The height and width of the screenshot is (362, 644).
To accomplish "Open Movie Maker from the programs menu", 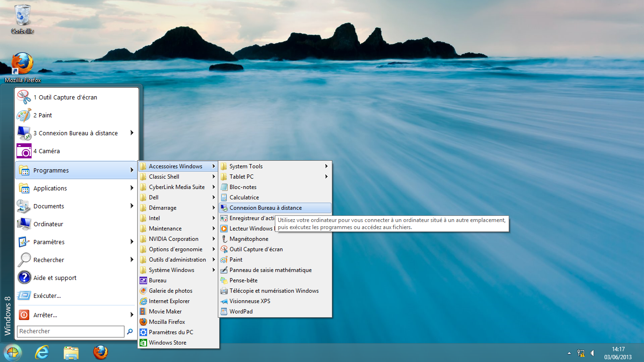I will (165, 312).
